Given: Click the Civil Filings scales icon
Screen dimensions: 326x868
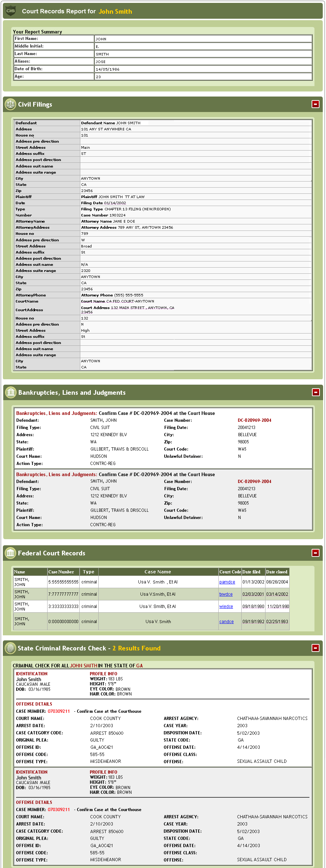Looking at the screenshot, I should (10, 104).
